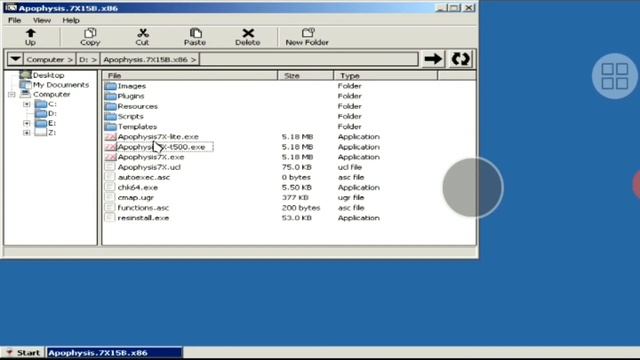The height and width of the screenshot is (360, 640).
Task: Click the cmap.ugr file name
Action: click(136, 198)
